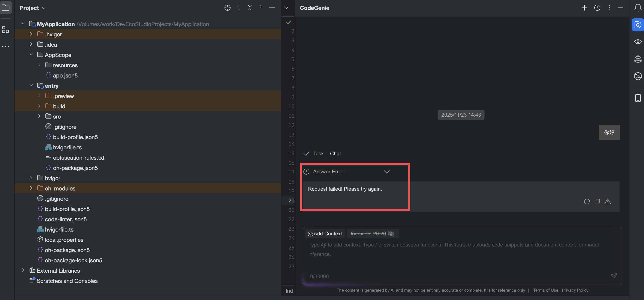Open the Previewer eye icon in sidebar
Viewport: 644px width, 300px height.
click(x=638, y=42)
